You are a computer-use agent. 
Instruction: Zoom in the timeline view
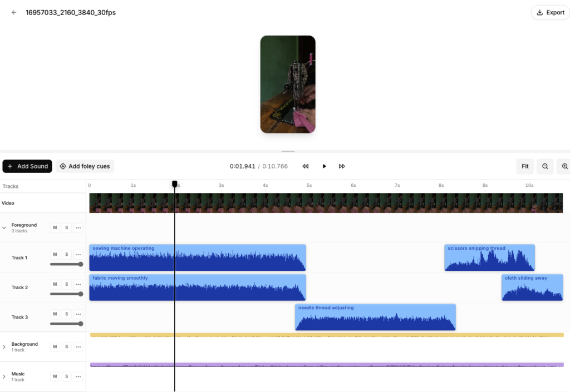[564, 166]
